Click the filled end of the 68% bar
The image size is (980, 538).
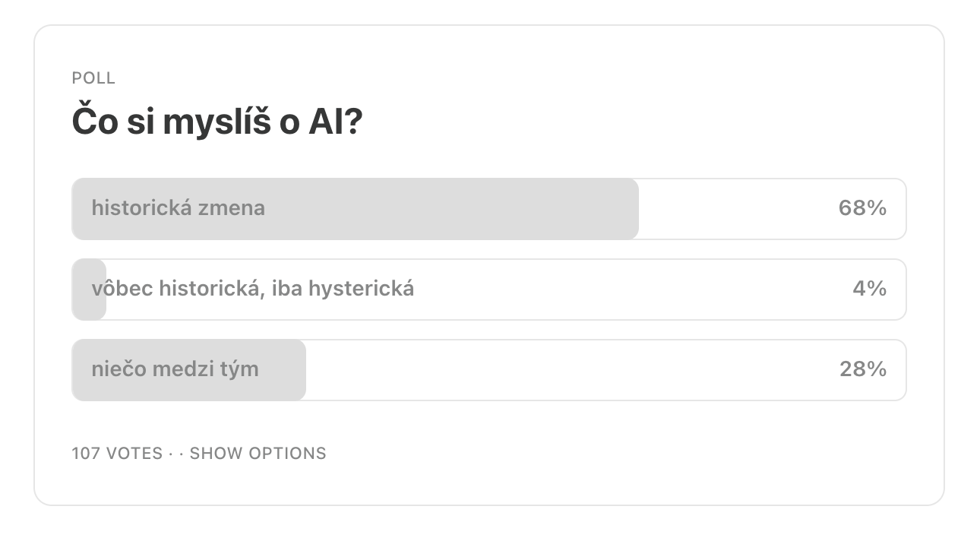coord(623,209)
